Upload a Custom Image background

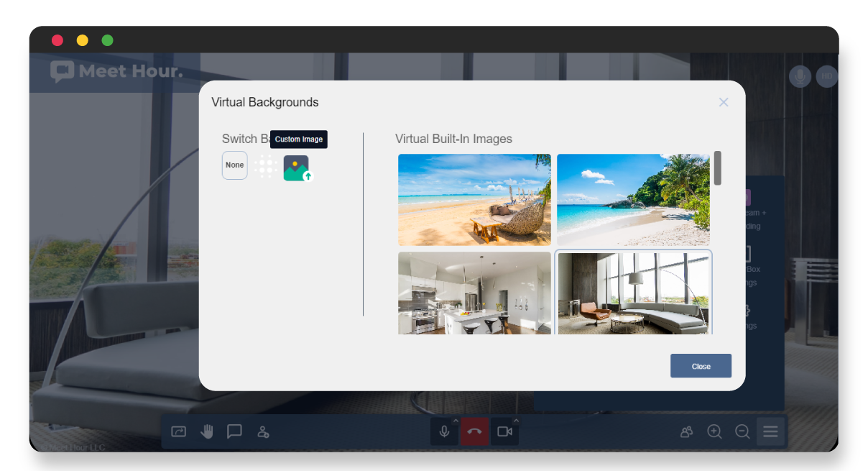pyautogui.click(x=297, y=168)
